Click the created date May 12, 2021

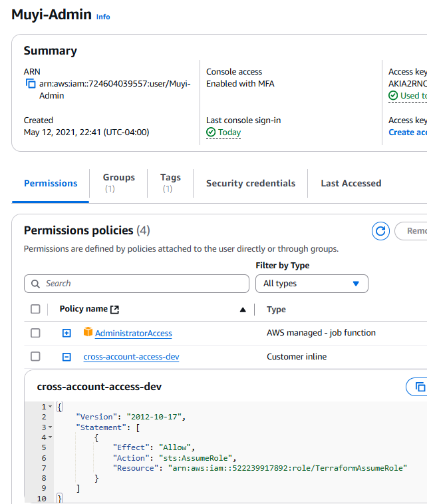[86, 132]
